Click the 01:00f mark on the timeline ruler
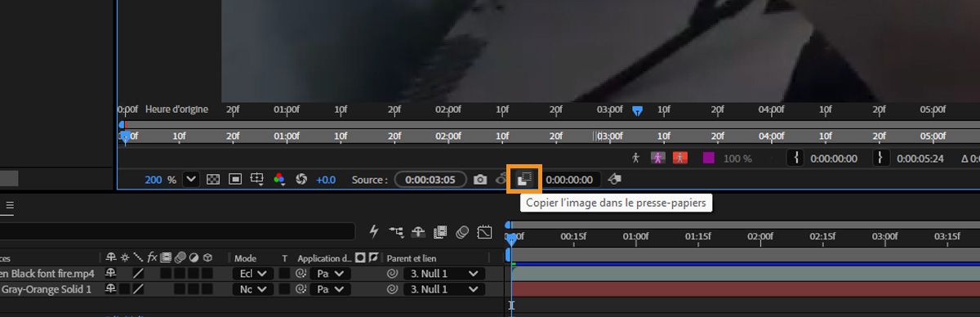Screen dimensions: 980x317 (635, 237)
